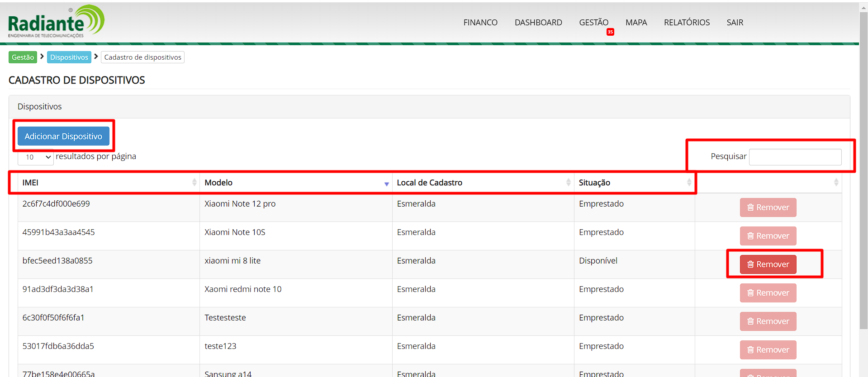Sort by Local de Cadastro column
This screenshot has width=868, height=377.
point(568,182)
